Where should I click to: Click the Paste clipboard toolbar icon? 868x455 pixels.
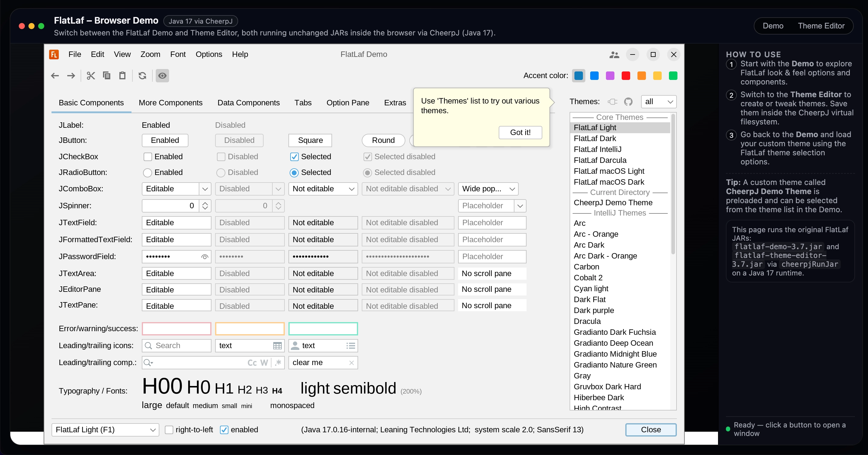tap(122, 76)
